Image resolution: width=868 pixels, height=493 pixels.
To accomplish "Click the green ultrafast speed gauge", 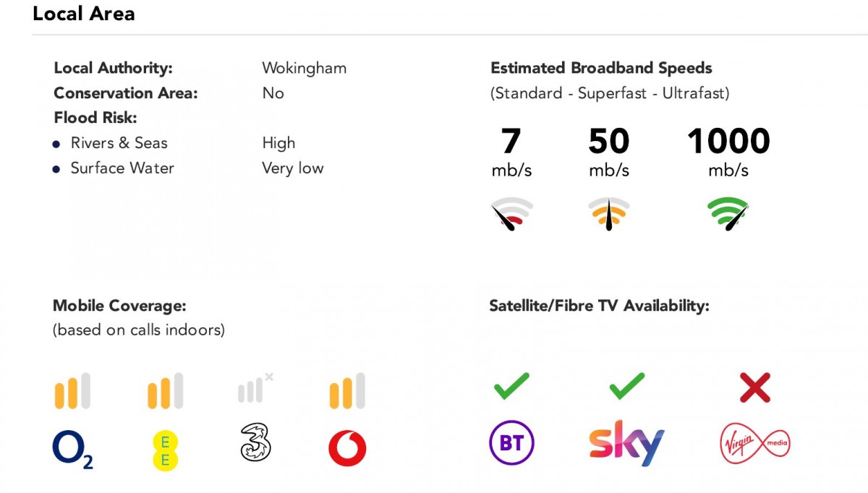I will click(728, 214).
